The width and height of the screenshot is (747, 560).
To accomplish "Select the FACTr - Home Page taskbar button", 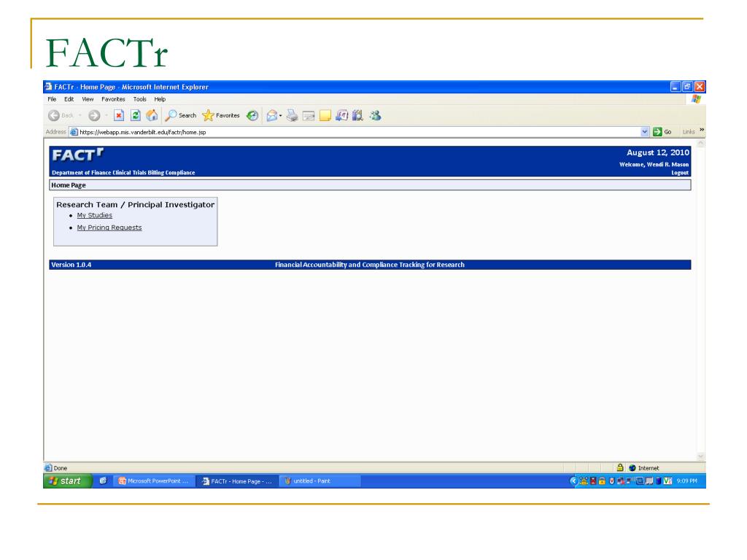I will (x=237, y=481).
